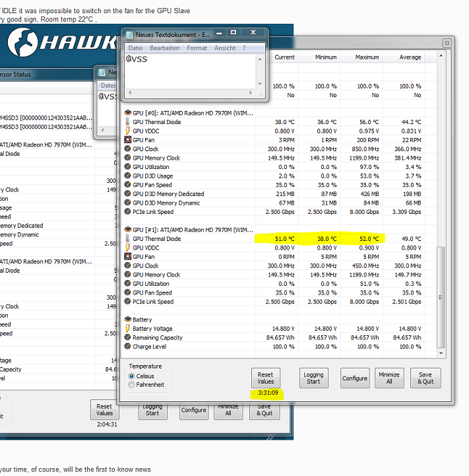This screenshot has width=469, height=476.
Task: Open Datei menu in front notepad
Action: [135, 48]
